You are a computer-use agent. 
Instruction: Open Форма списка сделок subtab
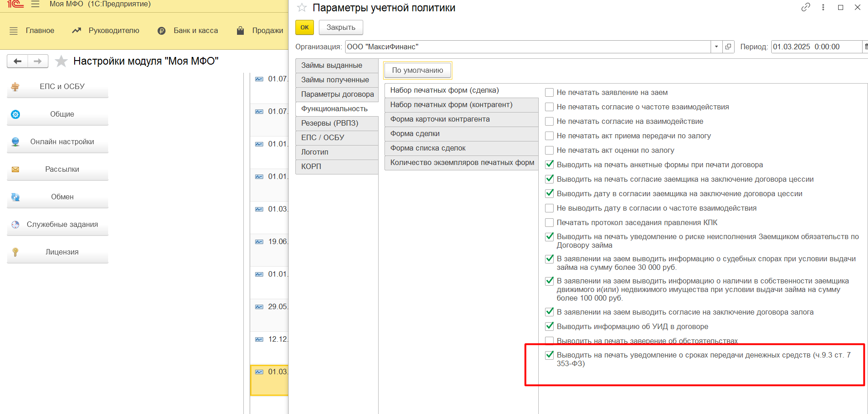(x=461, y=148)
